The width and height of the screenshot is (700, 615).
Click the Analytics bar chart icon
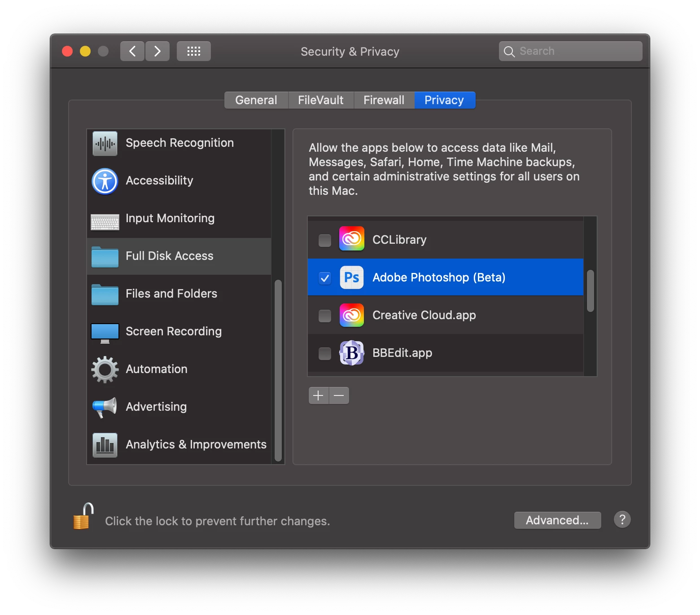coord(105,445)
